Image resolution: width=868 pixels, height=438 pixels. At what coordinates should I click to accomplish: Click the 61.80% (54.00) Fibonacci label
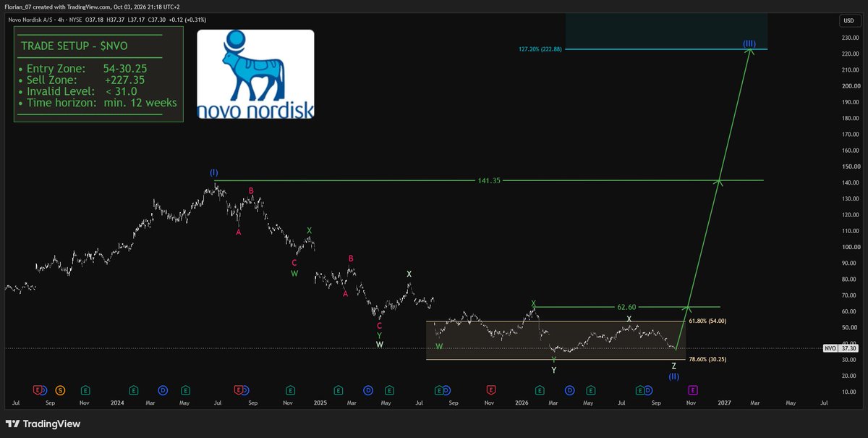pos(707,321)
